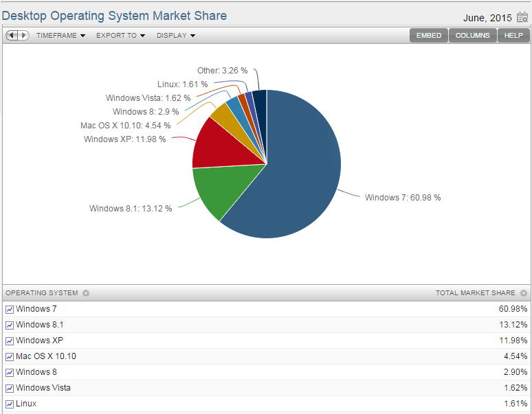Go to the next time period arrow
Viewport: 532px width, 414px height.
tap(23, 36)
